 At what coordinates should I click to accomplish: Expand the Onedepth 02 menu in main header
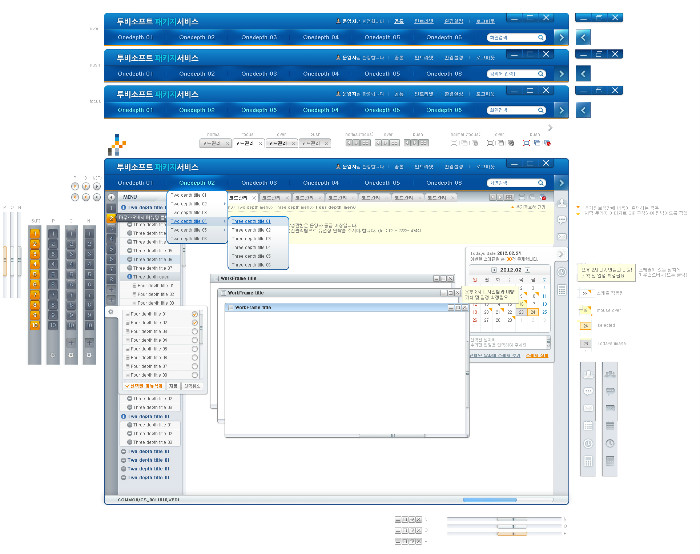[x=197, y=183]
